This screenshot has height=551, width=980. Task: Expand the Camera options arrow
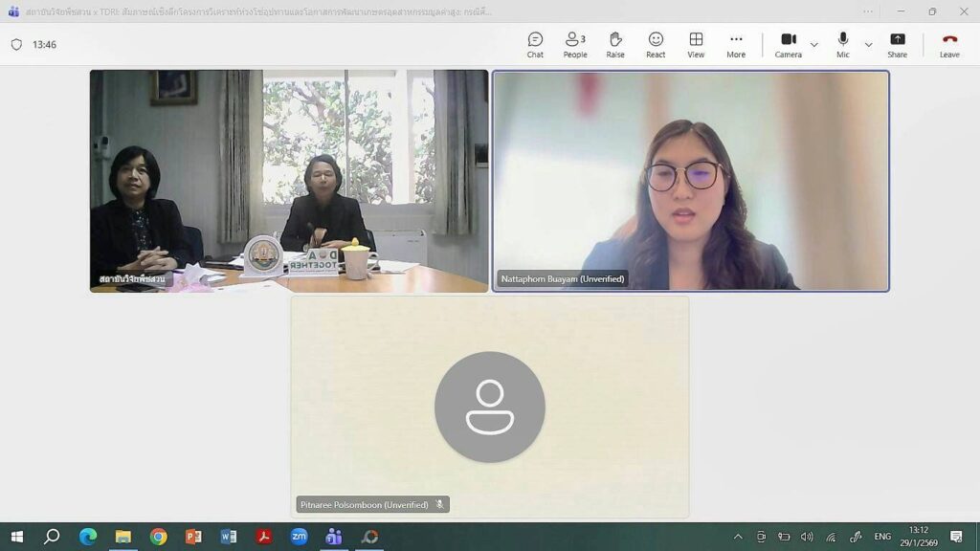pos(814,45)
